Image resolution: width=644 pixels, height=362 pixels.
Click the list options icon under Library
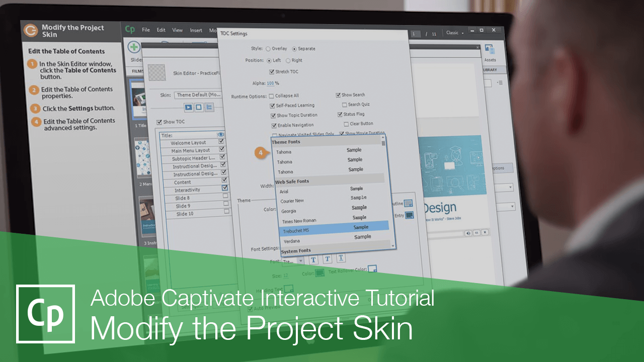tap(500, 82)
